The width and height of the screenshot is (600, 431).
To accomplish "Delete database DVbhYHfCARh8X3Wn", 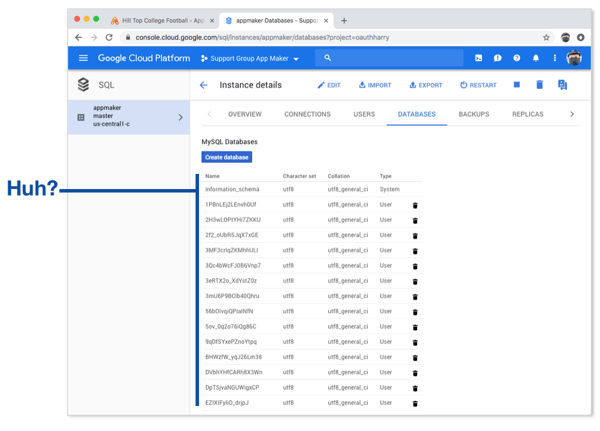I will [415, 373].
